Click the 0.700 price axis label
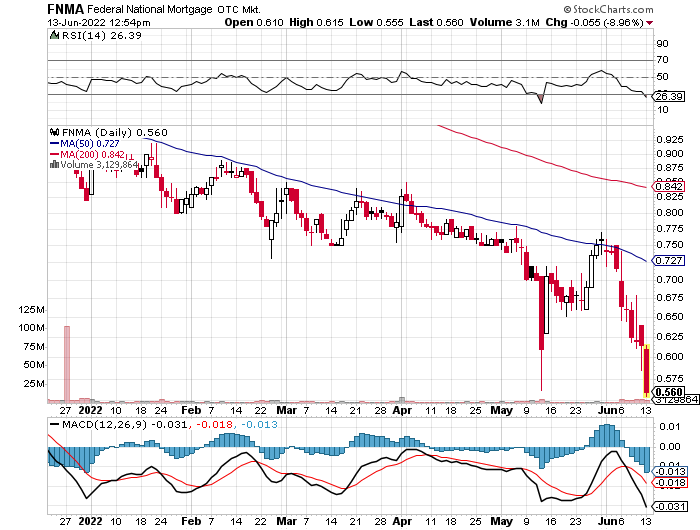Screen dimensions: 700x530 (x=670, y=280)
